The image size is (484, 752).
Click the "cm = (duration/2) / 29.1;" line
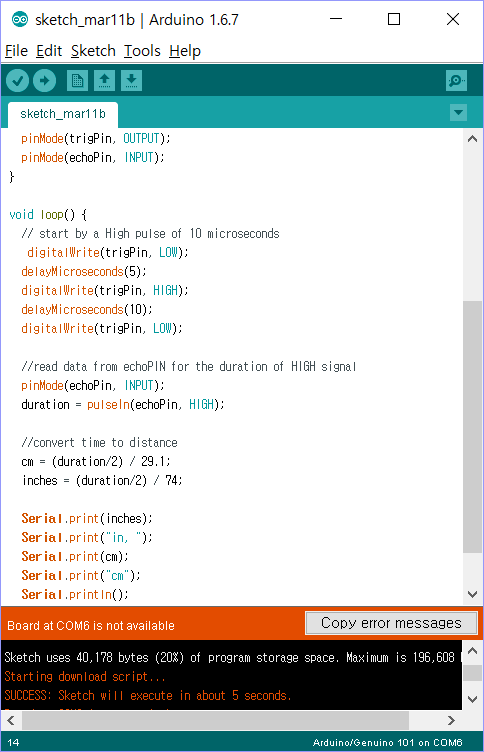click(95, 462)
